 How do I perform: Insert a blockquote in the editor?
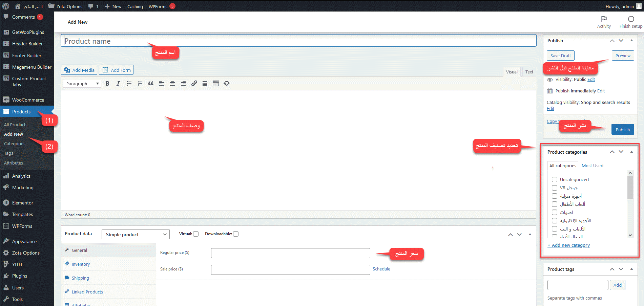pos(151,84)
